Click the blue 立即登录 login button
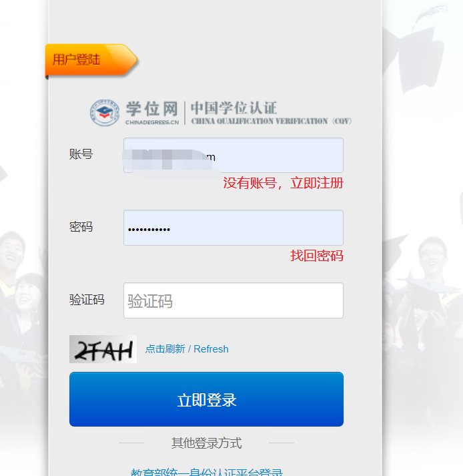This screenshot has width=463, height=476. pos(206,399)
